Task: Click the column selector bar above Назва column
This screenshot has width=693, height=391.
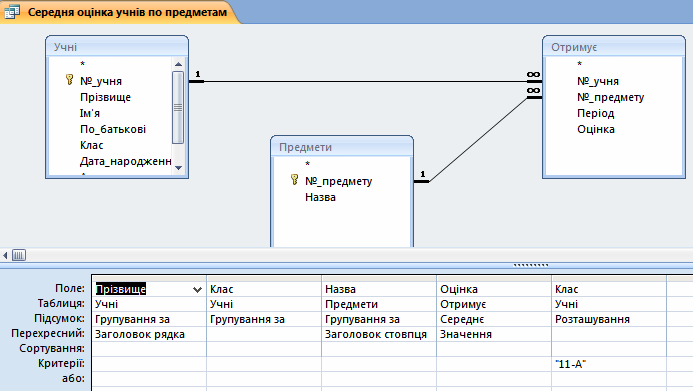Action: 379,279
